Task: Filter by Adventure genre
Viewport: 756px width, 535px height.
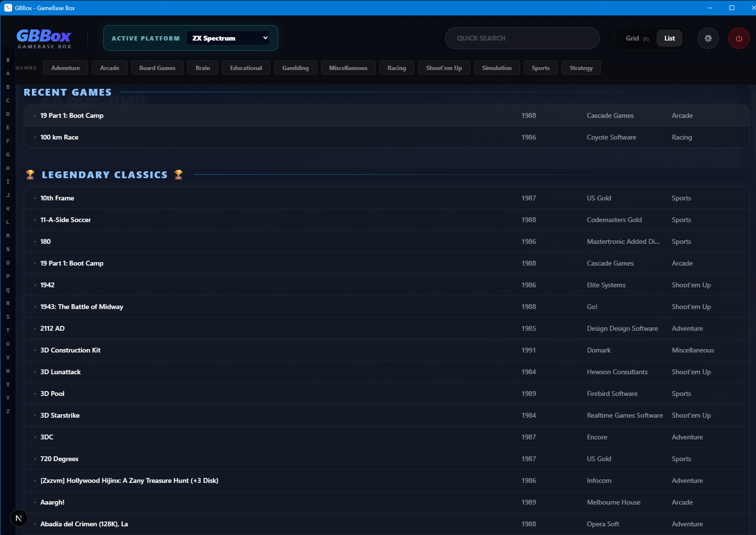Action: (66, 68)
